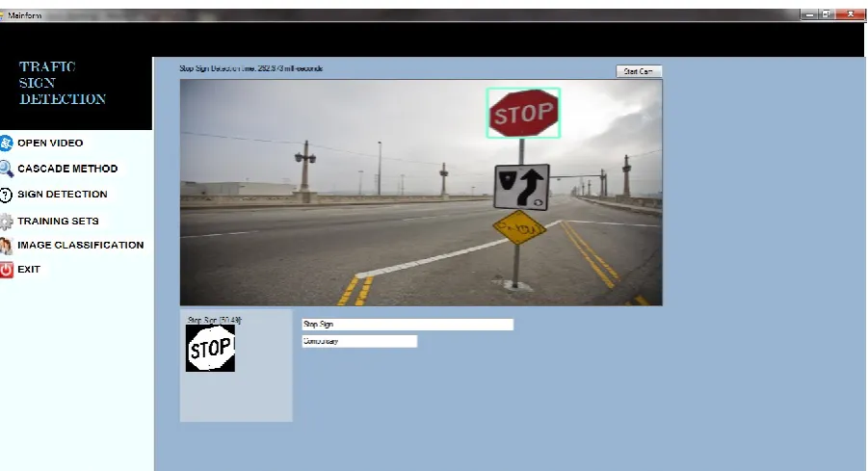Click the Mainform window title
Image resolution: width=868 pixels, height=471 pixels.
point(24,15)
